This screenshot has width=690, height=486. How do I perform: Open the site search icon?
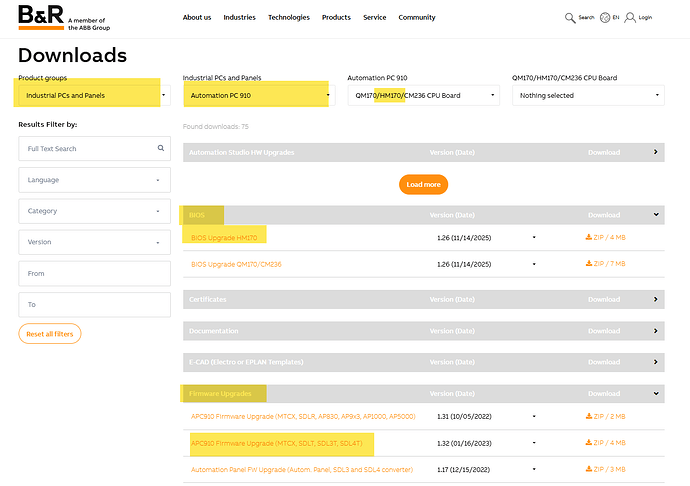coord(570,17)
